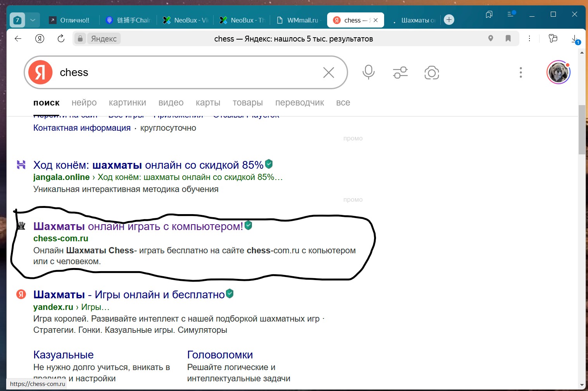Click the shield badge beside Игры онлайн и бесплатно

[x=230, y=294]
